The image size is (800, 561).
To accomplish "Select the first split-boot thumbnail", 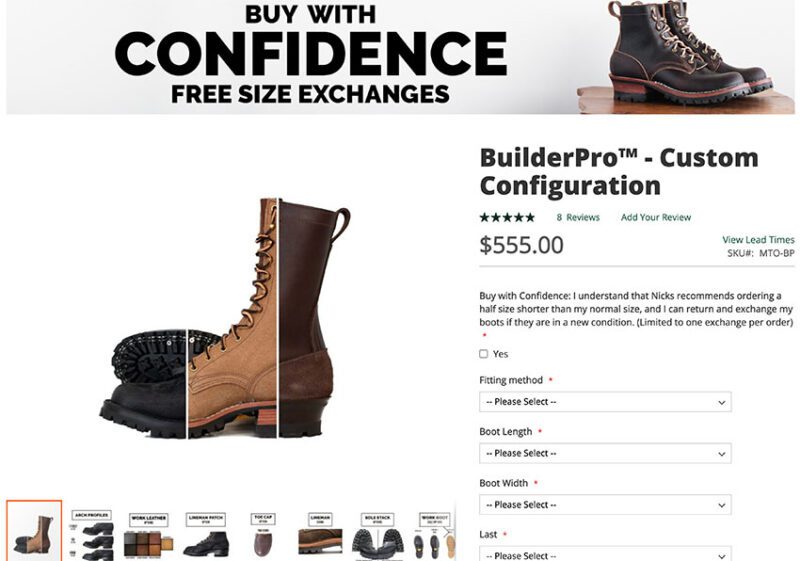I will point(34,531).
